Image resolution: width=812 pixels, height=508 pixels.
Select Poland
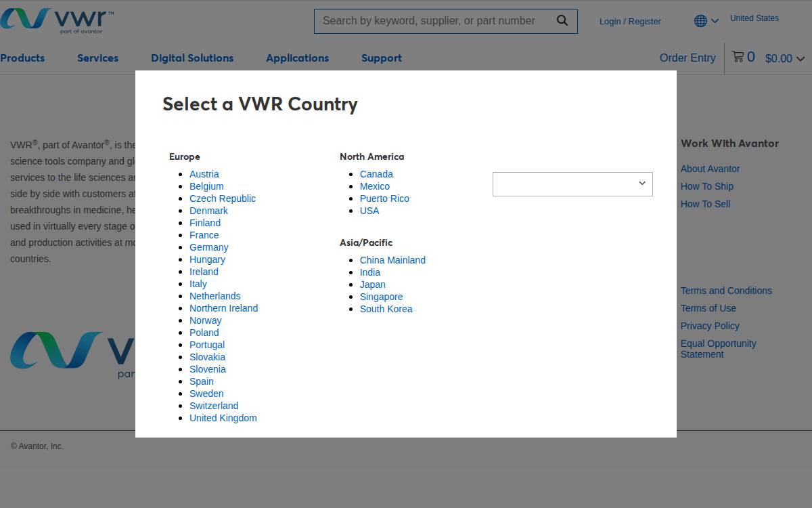point(204,333)
